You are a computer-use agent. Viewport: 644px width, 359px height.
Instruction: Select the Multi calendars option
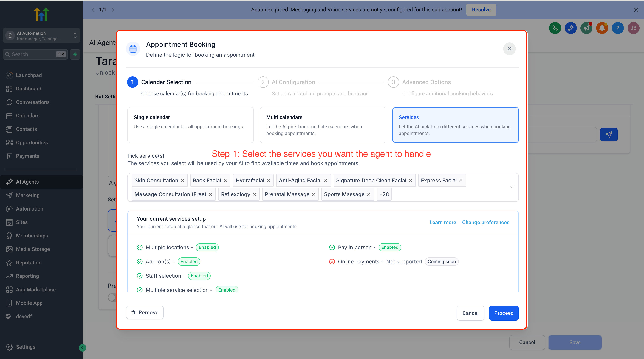[x=323, y=125]
